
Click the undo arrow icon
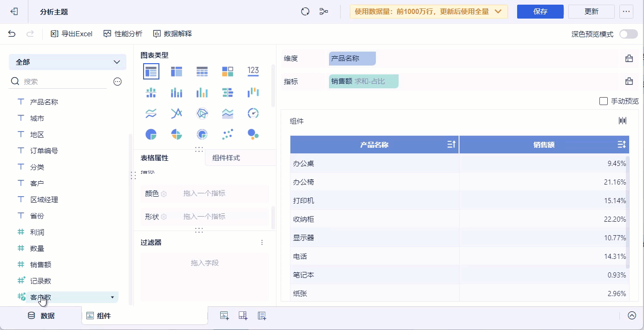click(12, 34)
